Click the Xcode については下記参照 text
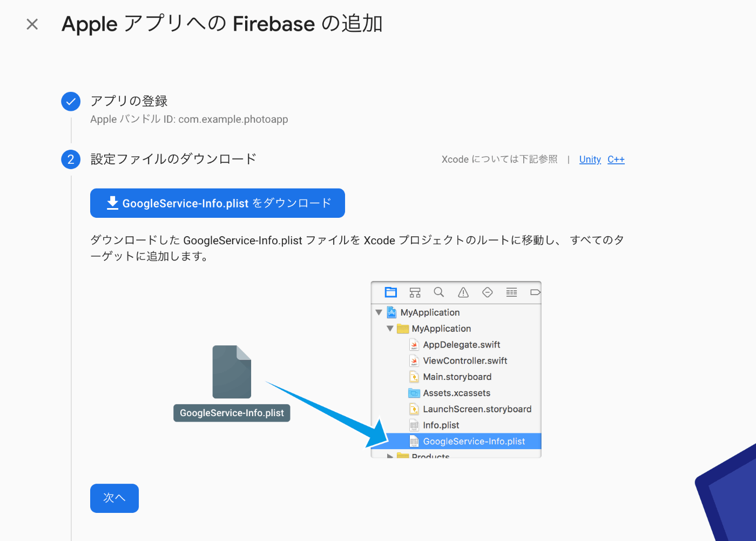Viewport: 756px width, 541px height. [x=500, y=159]
